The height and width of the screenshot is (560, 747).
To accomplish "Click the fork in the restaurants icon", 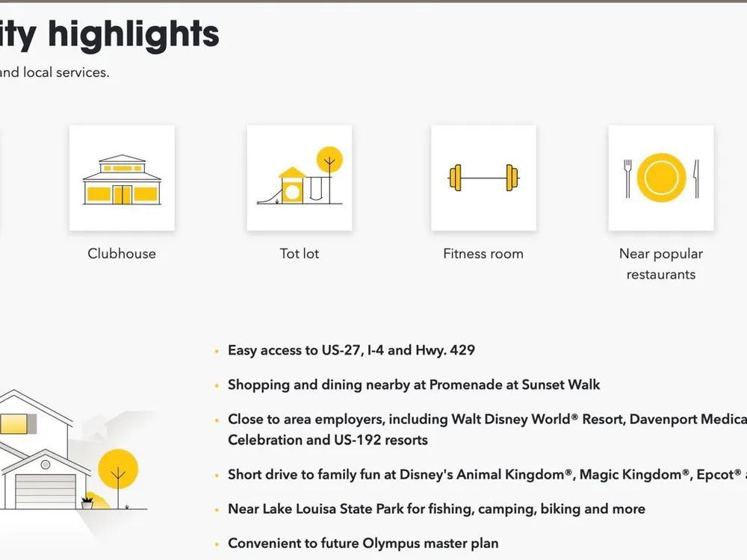I will 627,178.
